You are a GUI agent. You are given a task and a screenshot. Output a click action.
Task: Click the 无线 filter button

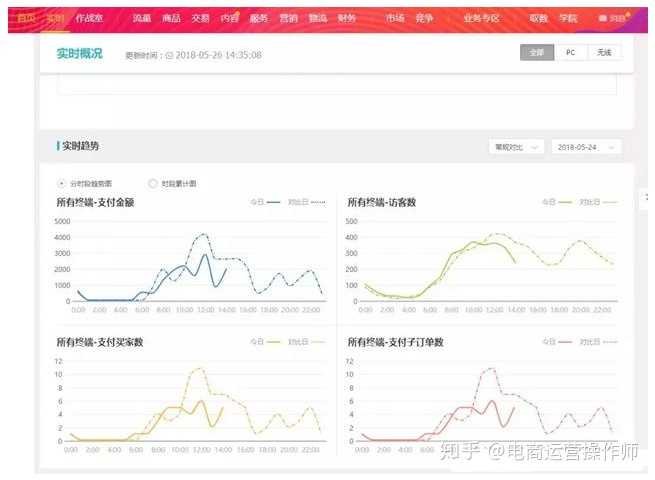(x=603, y=52)
